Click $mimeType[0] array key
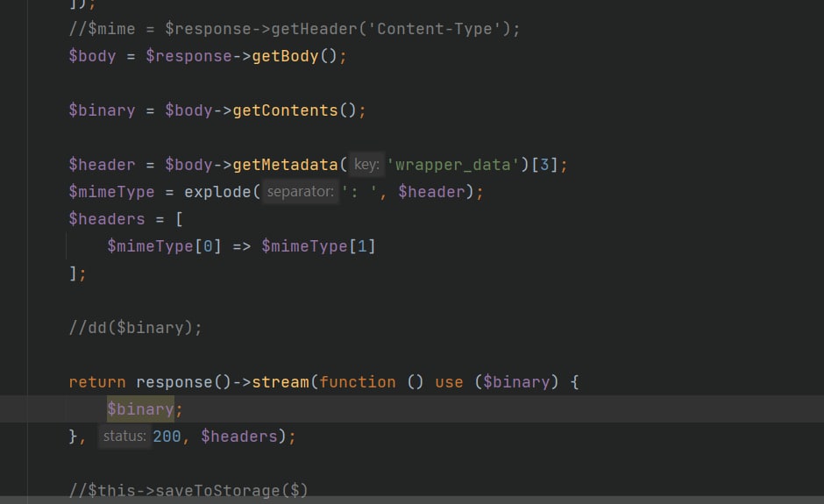 tap(165, 246)
